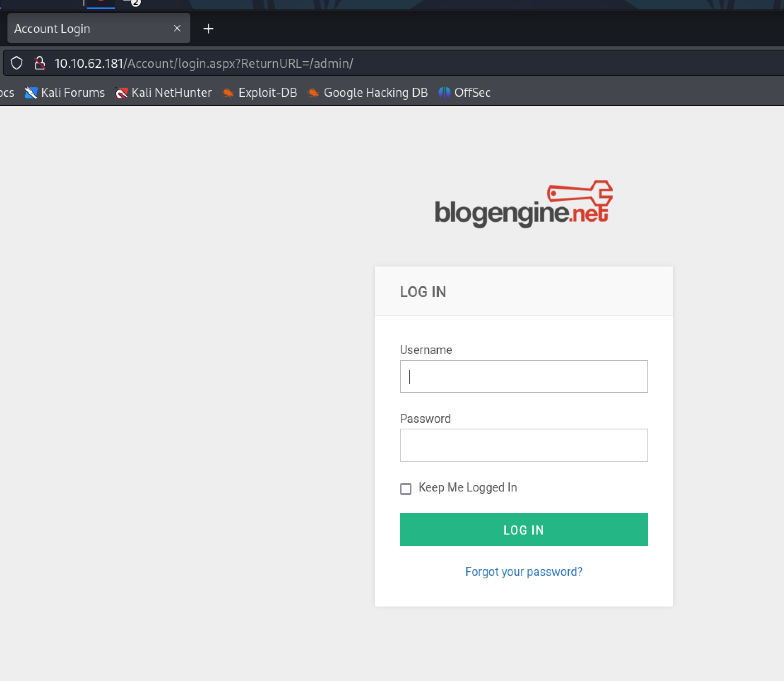Close the Account Login tab
This screenshot has width=784, height=681.
coord(177,28)
